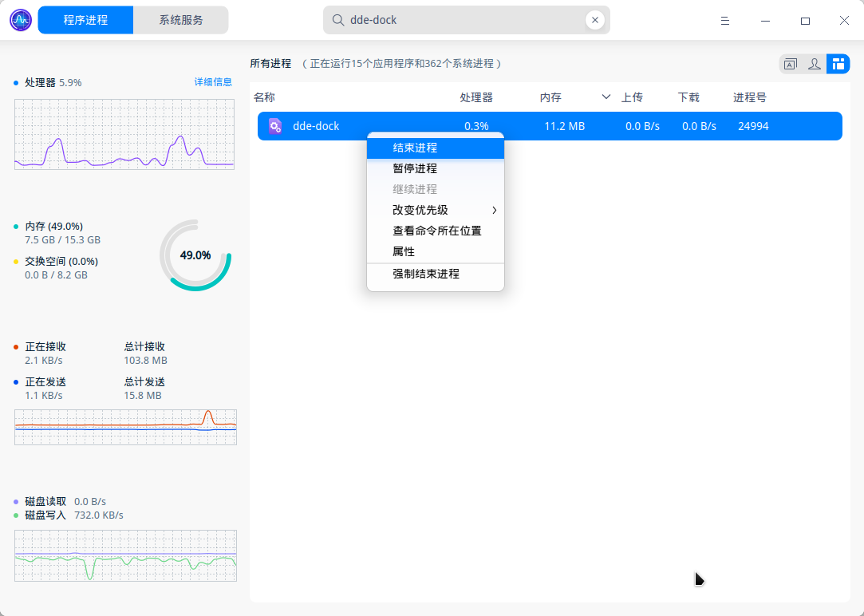Clear the search box with the X icon
Screen dimensions: 864x616
(x=595, y=20)
